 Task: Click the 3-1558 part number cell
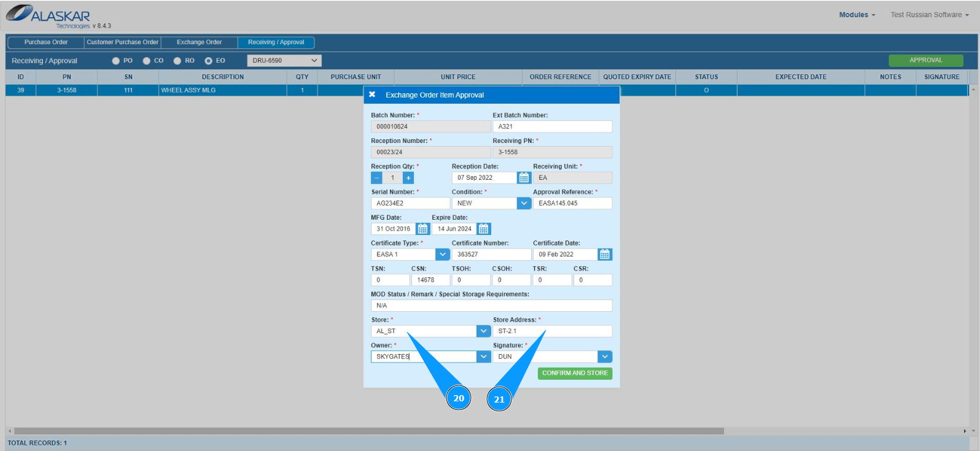(67, 90)
